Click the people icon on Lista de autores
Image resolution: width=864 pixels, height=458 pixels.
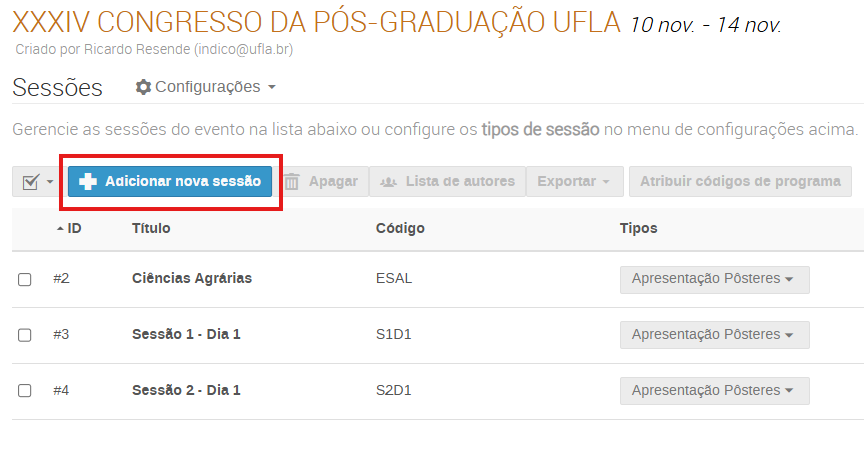point(388,181)
